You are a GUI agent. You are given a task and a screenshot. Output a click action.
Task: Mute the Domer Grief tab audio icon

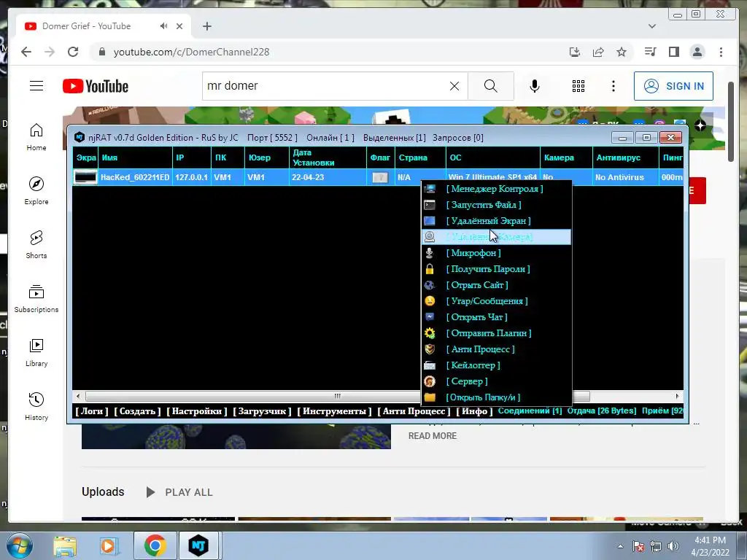pyautogui.click(x=164, y=26)
